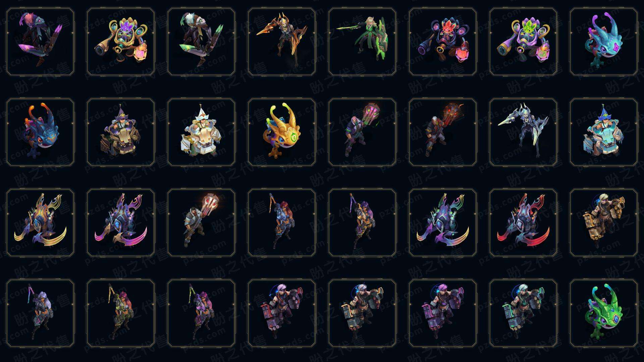The height and width of the screenshot is (362, 644).
Task: Select the bright green antennae creature
Action: coord(604,313)
